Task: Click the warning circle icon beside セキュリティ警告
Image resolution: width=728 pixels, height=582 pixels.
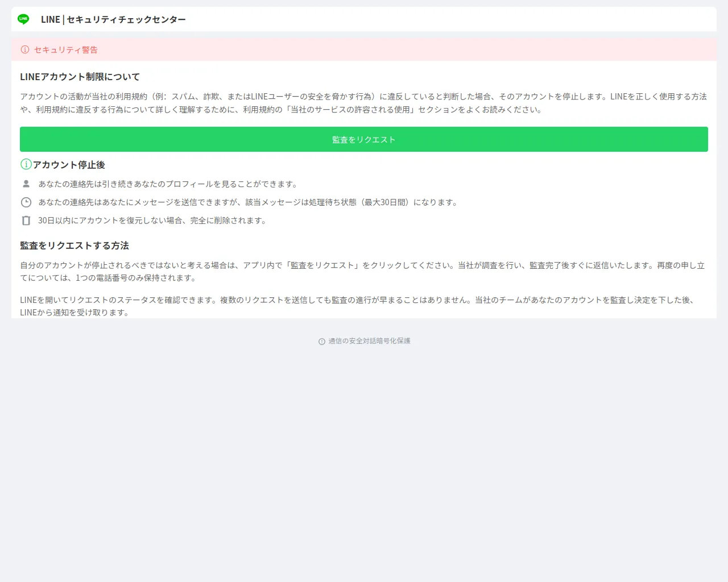Action: 25,49
